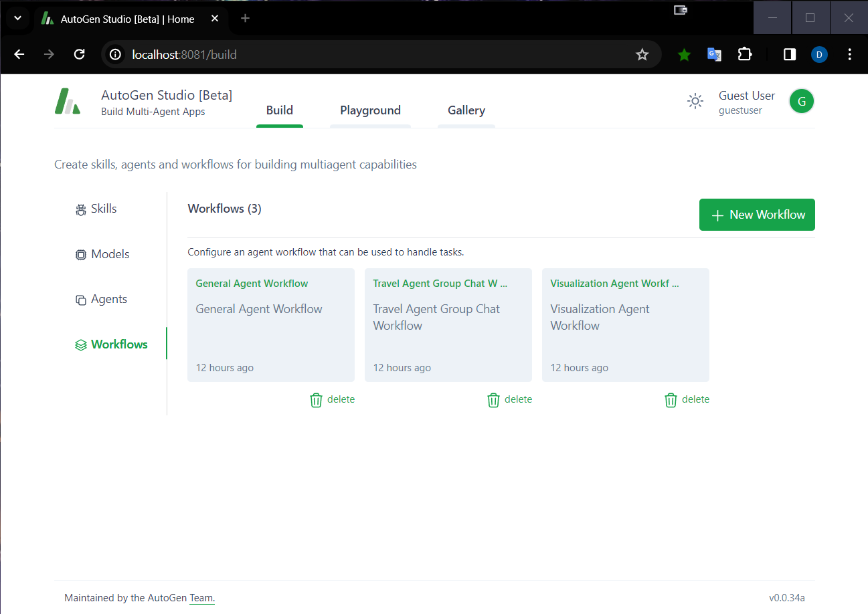Toggle the browser side panel icon
The height and width of the screenshot is (614, 868).
click(788, 54)
